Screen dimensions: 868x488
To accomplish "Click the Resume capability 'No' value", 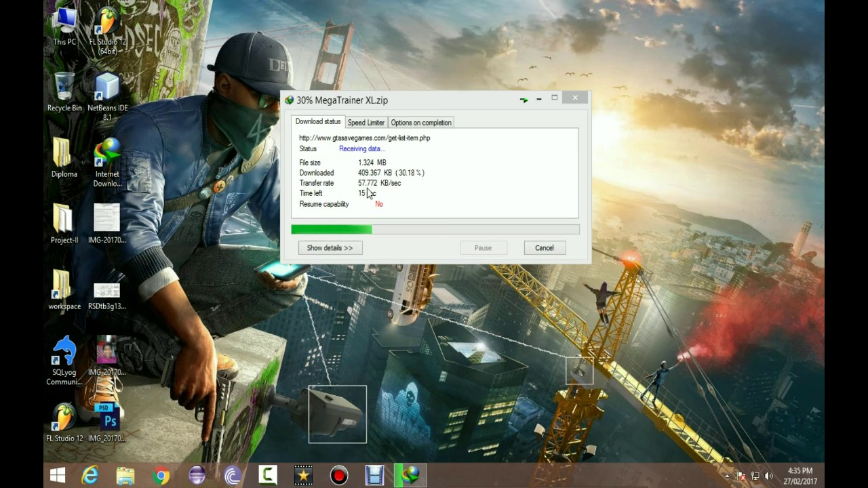I will (x=379, y=204).
